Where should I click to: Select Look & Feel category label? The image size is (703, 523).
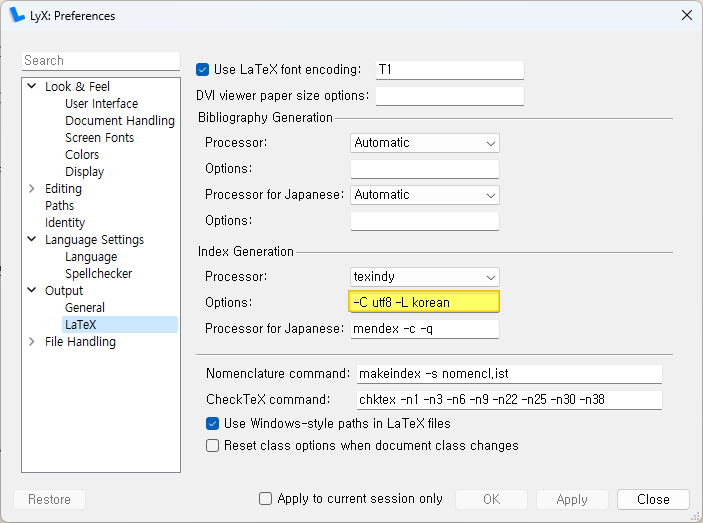[77, 86]
